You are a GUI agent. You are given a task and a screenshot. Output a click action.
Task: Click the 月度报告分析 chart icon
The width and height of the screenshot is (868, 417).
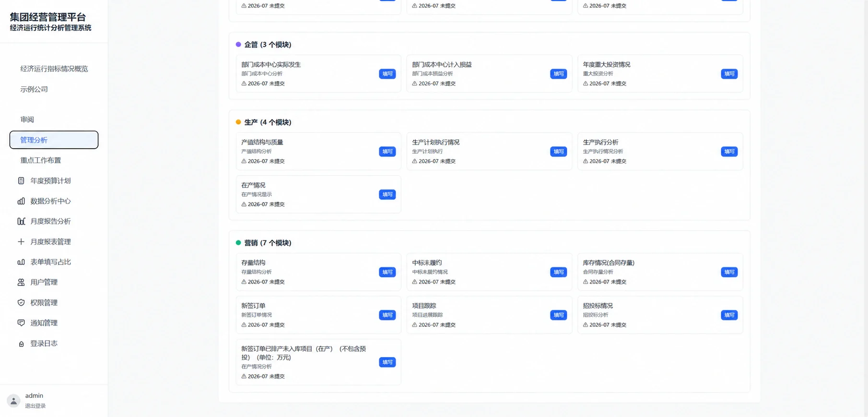(x=21, y=221)
